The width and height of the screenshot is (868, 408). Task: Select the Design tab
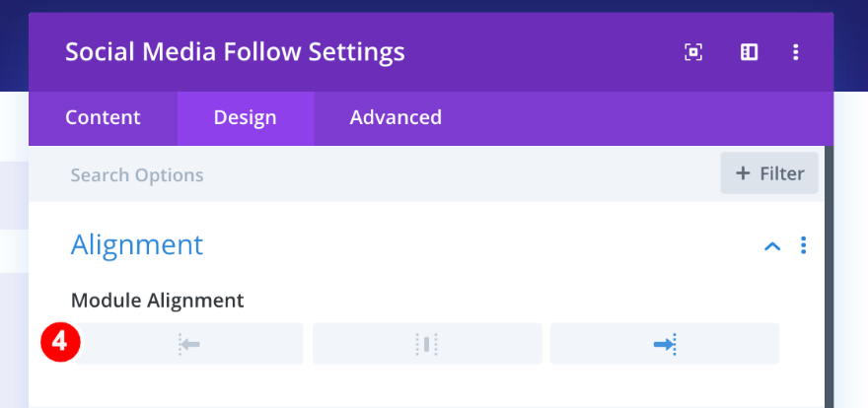[x=245, y=118]
